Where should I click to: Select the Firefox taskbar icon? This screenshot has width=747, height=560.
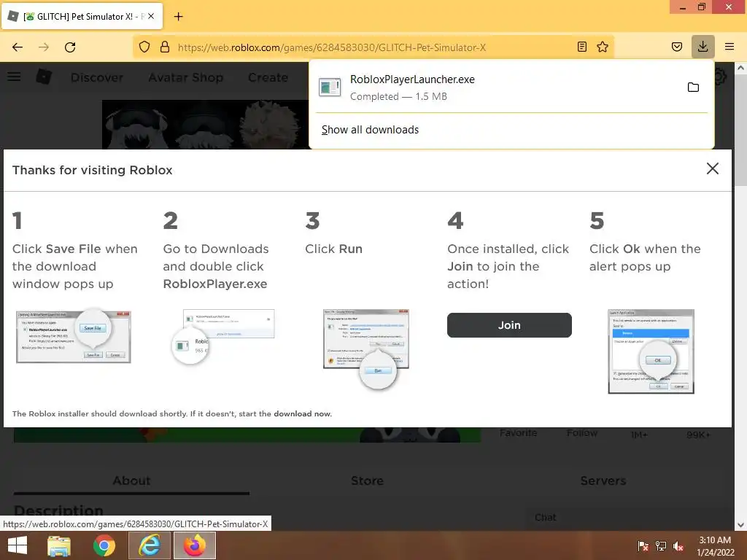(x=194, y=545)
